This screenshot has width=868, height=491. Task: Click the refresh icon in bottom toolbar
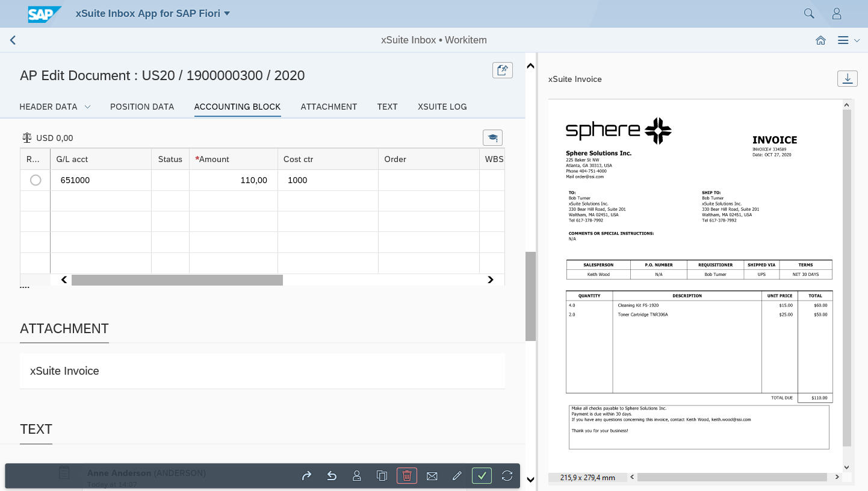pyautogui.click(x=507, y=476)
